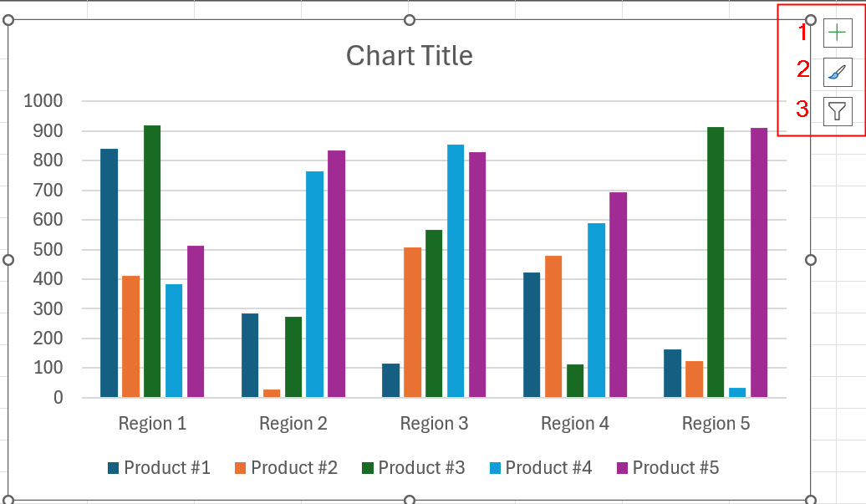Screen dimensions: 866x504
Task: Click the right-middle chart resize handle
Action: click(x=811, y=260)
